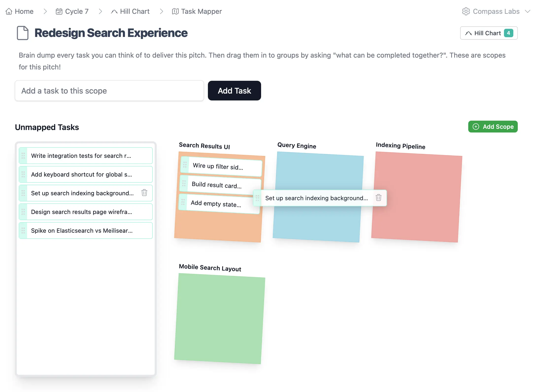Click the Add Task button

coord(234,91)
